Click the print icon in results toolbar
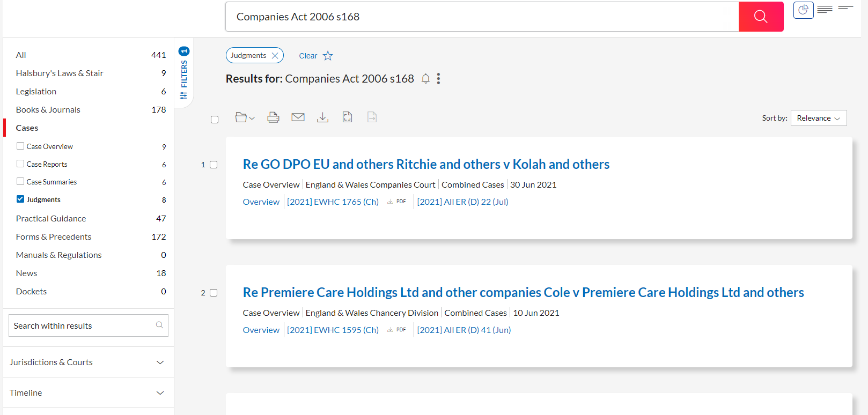This screenshot has width=868, height=415. [273, 117]
